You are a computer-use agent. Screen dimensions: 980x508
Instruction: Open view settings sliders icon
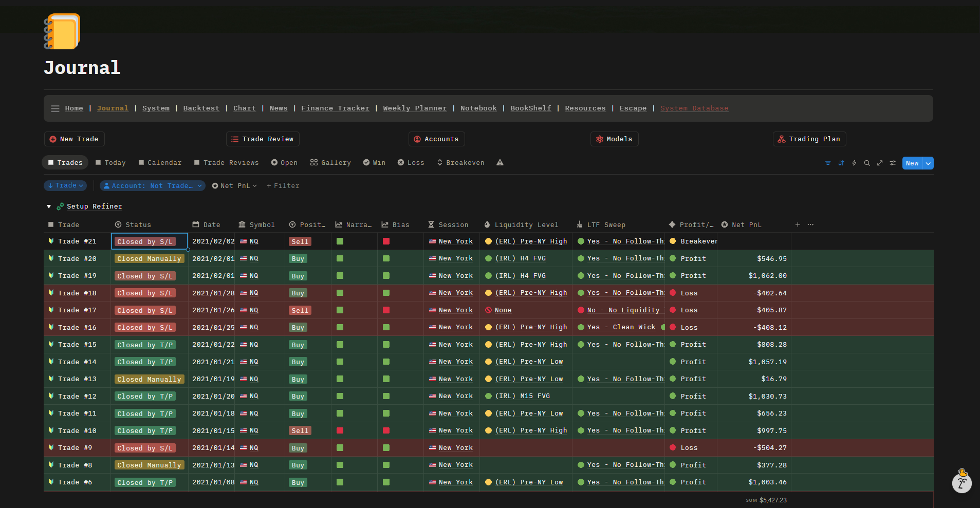pos(893,163)
